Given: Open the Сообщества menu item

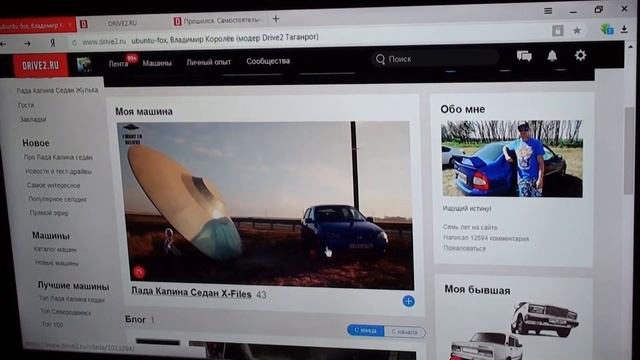Looking at the screenshot, I should (268, 61).
